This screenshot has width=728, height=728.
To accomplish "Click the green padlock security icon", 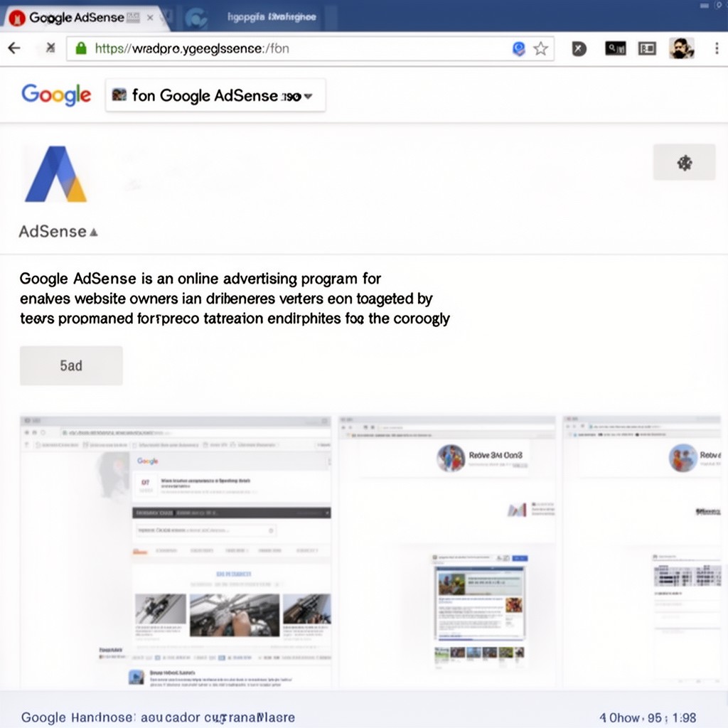I will pyautogui.click(x=81, y=48).
